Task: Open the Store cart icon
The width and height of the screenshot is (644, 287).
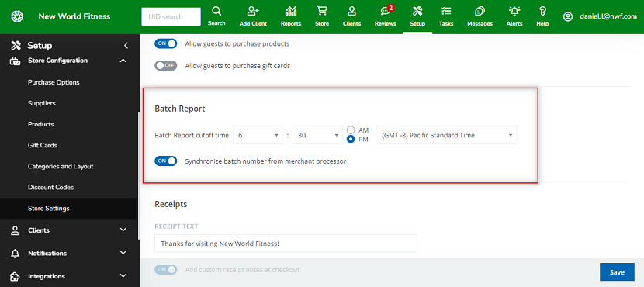Action: click(322, 11)
